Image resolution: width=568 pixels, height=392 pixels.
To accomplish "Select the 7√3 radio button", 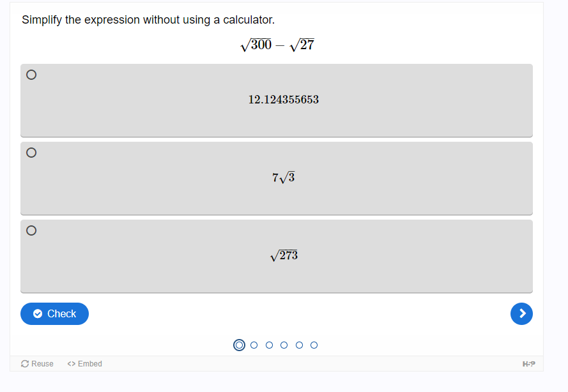I will coord(31,153).
